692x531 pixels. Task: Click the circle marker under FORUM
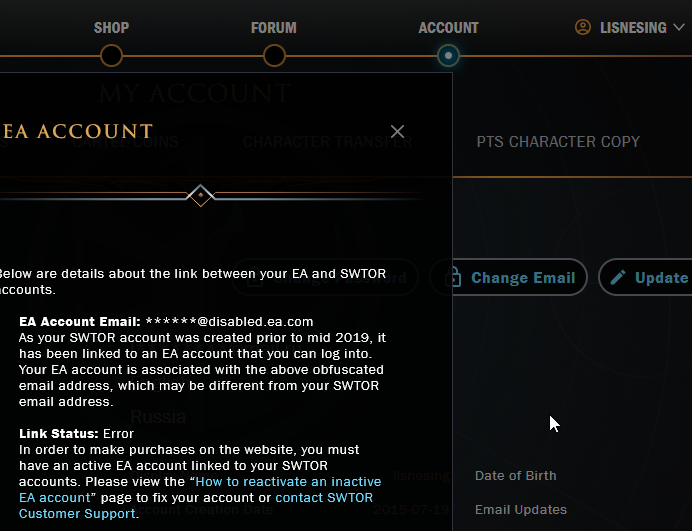point(274,56)
